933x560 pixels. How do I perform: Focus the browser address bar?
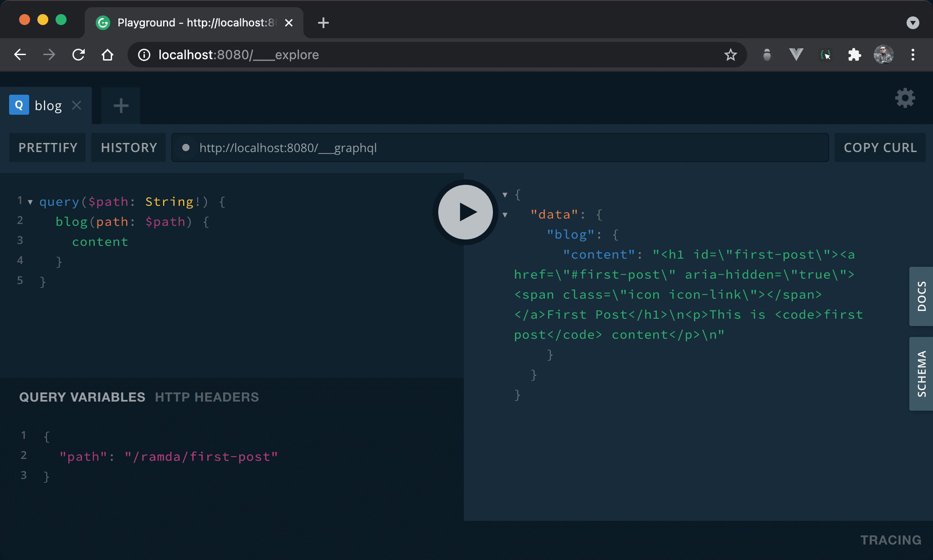point(436,55)
